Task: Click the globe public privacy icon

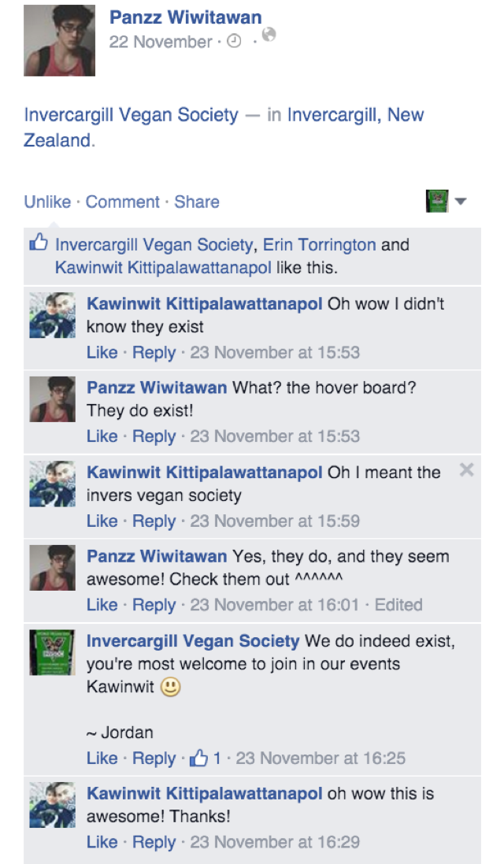Action: pyautogui.click(x=269, y=35)
